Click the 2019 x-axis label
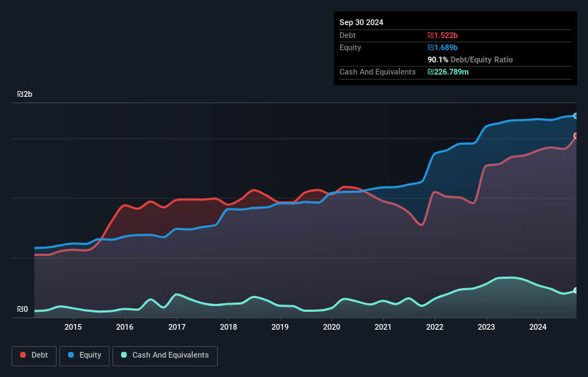Screen dimensions: 588x377 pyautogui.click(x=280, y=327)
